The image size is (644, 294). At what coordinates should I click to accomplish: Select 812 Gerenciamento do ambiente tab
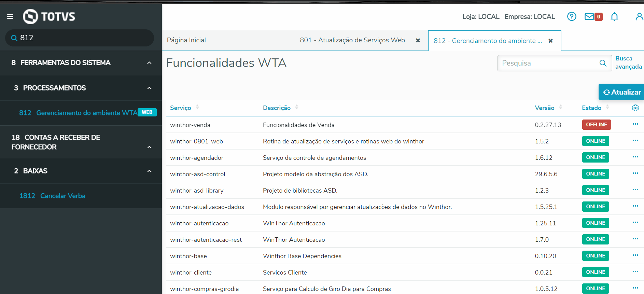[488, 41]
